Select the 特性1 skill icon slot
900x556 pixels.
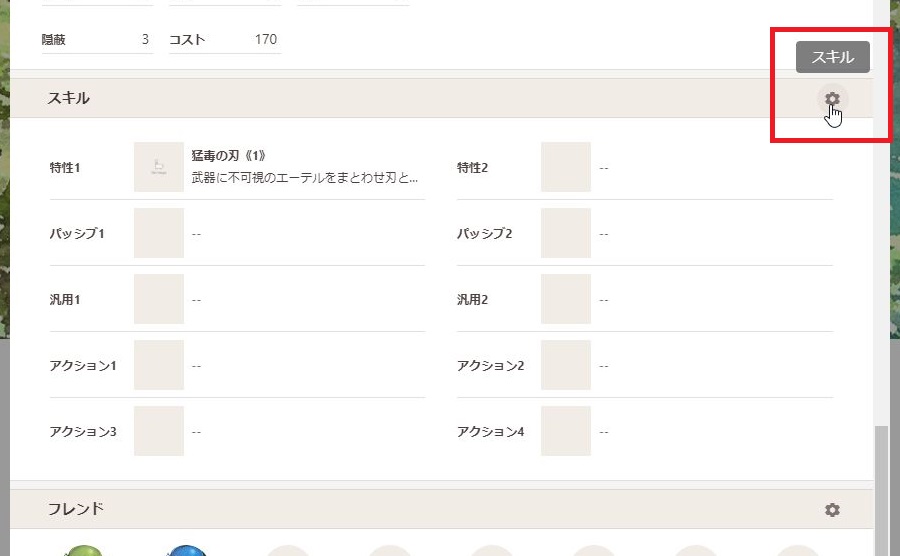tap(159, 167)
